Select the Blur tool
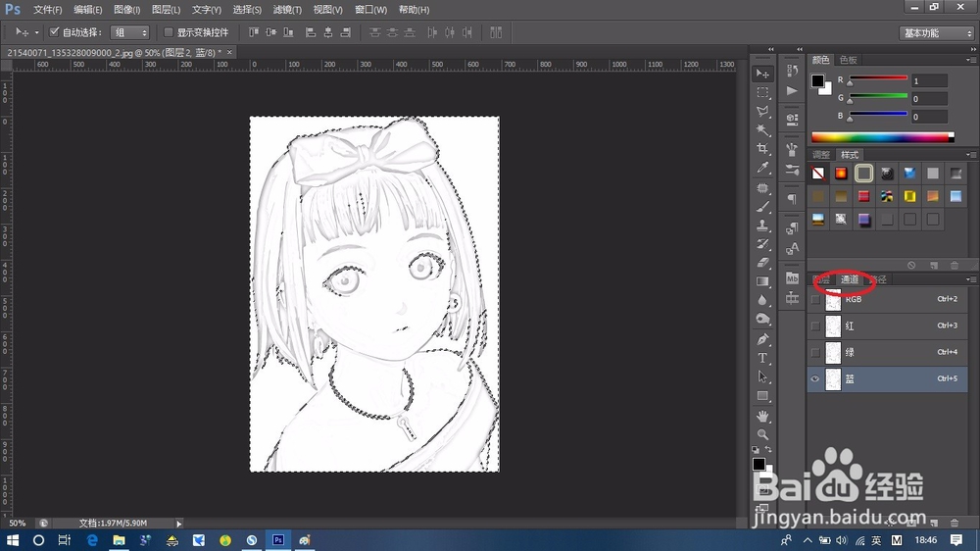The width and height of the screenshot is (980, 551). point(762,300)
